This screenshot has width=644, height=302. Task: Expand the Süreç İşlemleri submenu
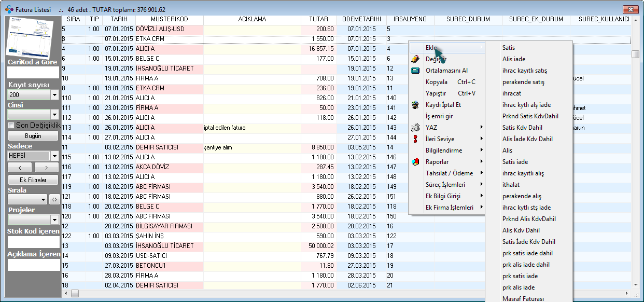[x=447, y=185]
